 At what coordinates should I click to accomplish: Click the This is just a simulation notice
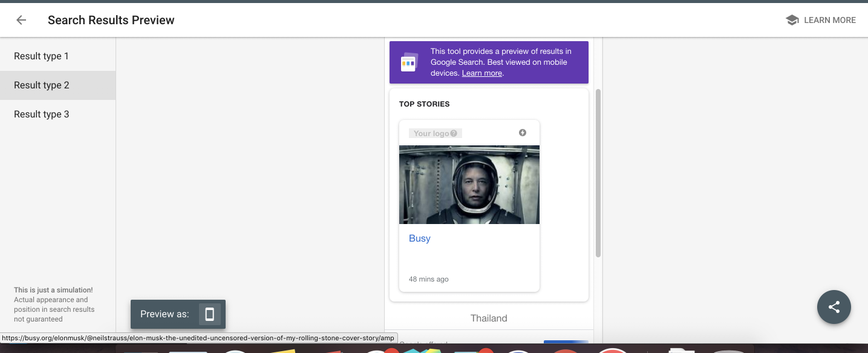54,305
